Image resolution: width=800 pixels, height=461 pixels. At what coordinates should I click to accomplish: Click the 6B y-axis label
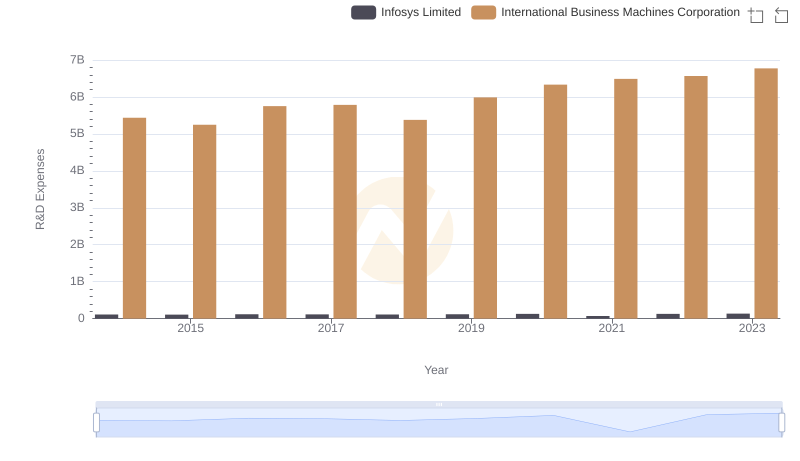(77, 97)
